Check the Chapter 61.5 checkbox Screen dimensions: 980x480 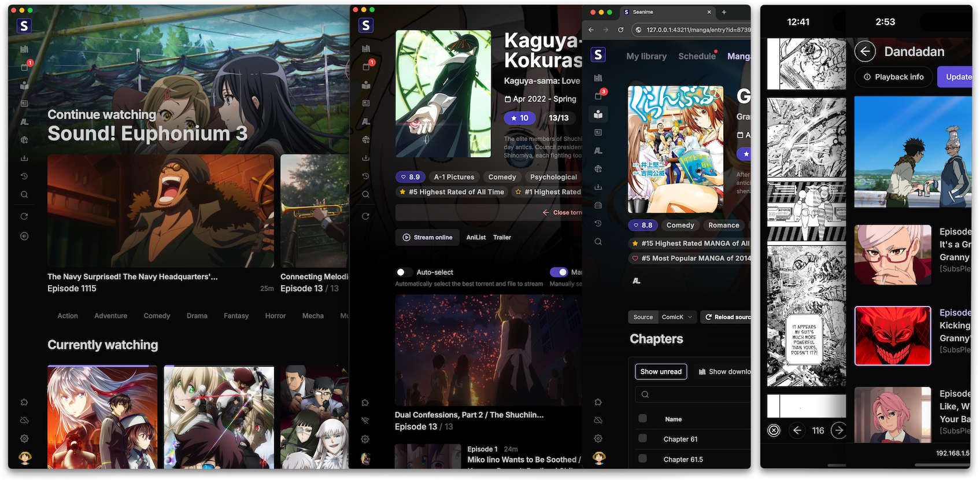642,459
